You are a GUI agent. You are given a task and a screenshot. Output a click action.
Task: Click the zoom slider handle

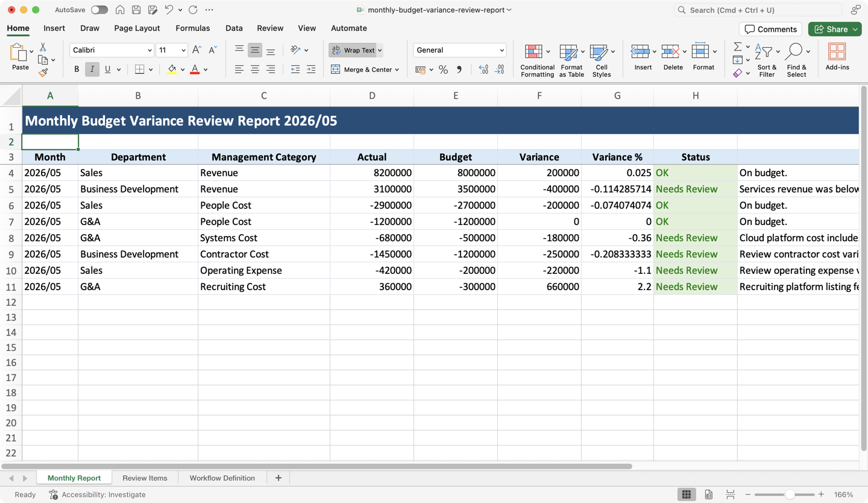point(790,495)
